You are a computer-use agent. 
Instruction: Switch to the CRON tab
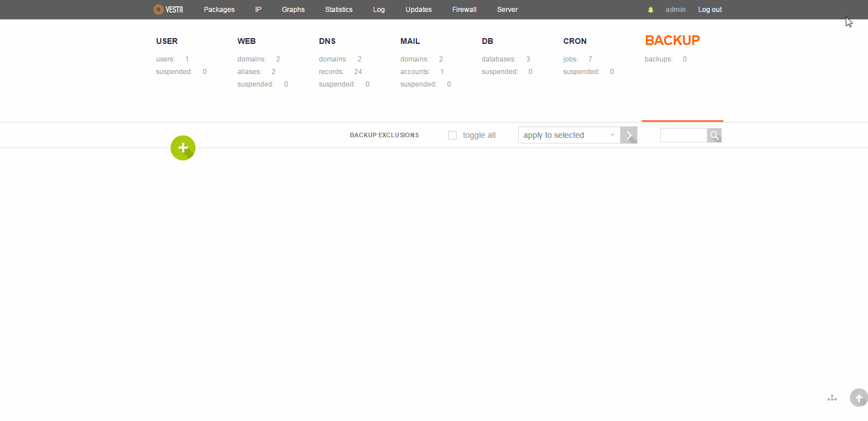(575, 41)
